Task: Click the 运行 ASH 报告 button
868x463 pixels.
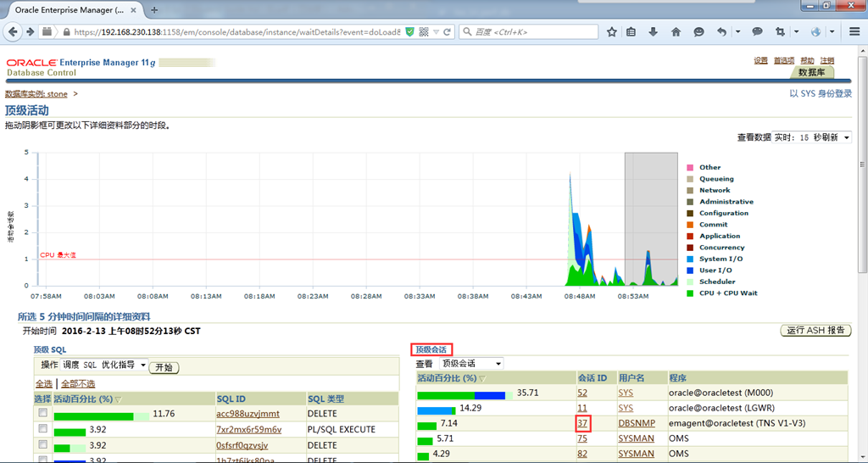Action: [x=815, y=330]
